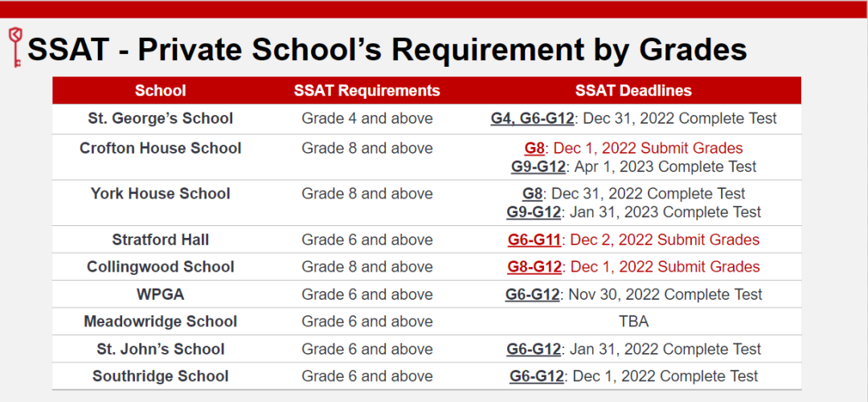Click Southridge G6-G12 Dec 1 label
This screenshot has height=402, width=868.
(x=536, y=376)
